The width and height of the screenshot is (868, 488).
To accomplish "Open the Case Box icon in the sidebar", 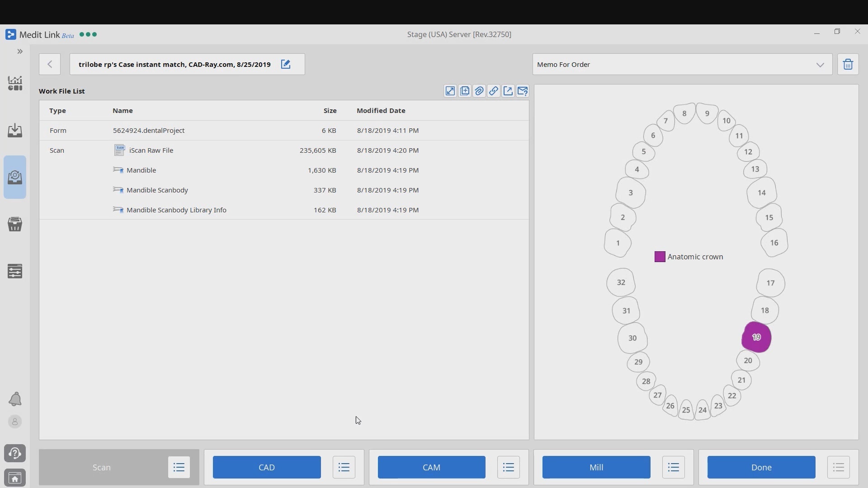I will (15, 177).
